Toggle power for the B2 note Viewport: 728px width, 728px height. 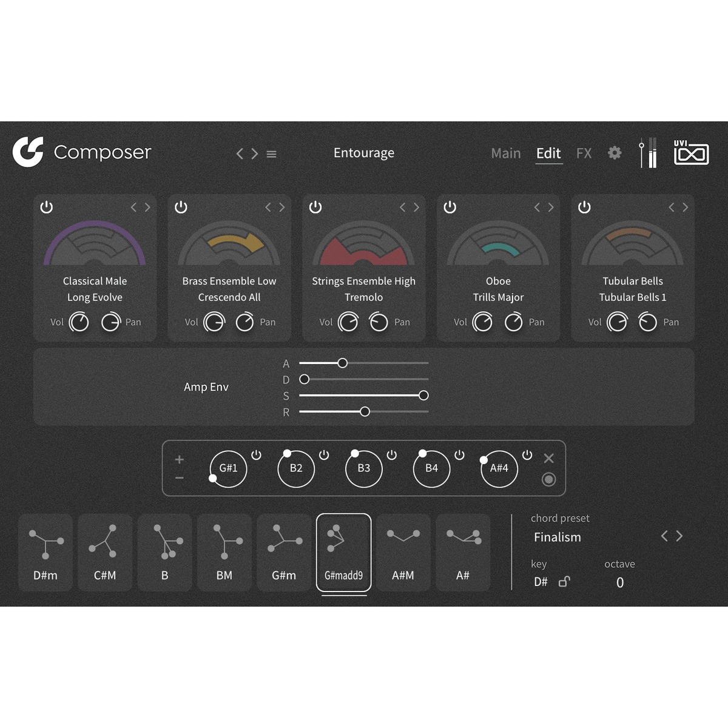(x=324, y=455)
